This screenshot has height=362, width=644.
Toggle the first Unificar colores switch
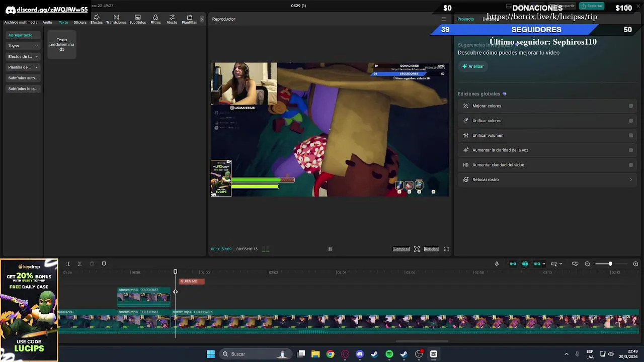(x=631, y=121)
